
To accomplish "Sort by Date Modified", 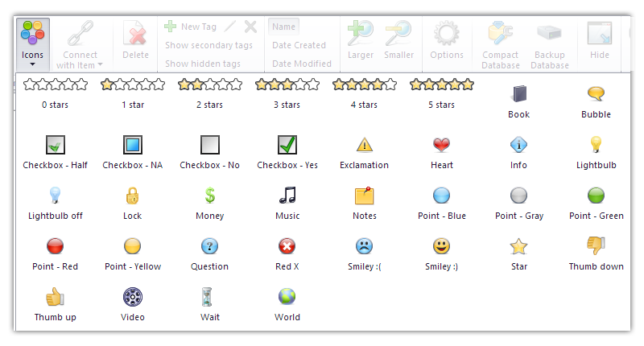I will [x=301, y=64].
